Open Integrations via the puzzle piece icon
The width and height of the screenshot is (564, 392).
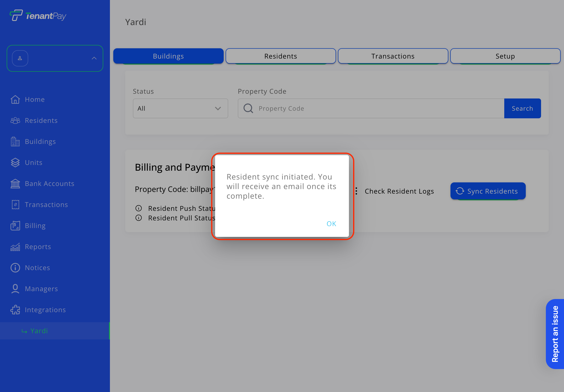pyautogui.click(x=15, y=310)
